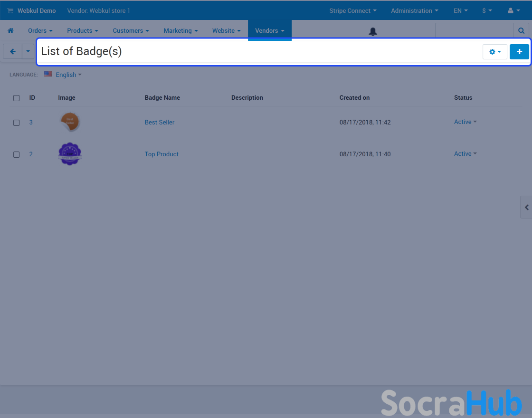This screenshot has height=418, width=532.
Task: Click badge ID 2 link
Action: (31, 154)
